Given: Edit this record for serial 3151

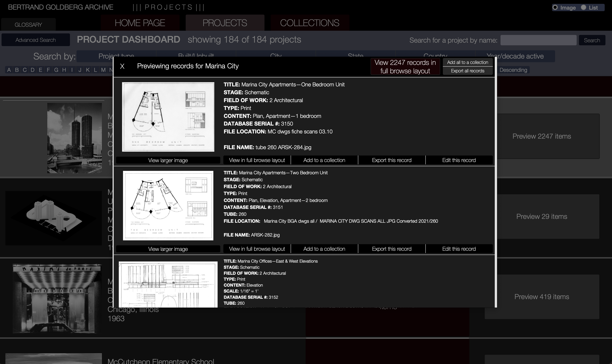Looking at the screenshot, I should click(459, 249).
